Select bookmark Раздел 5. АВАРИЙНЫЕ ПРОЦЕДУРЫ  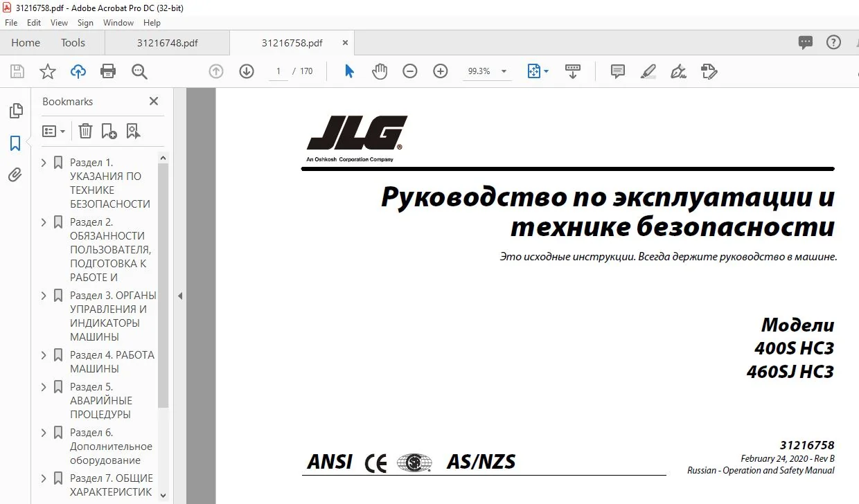(x=101, y=400)
